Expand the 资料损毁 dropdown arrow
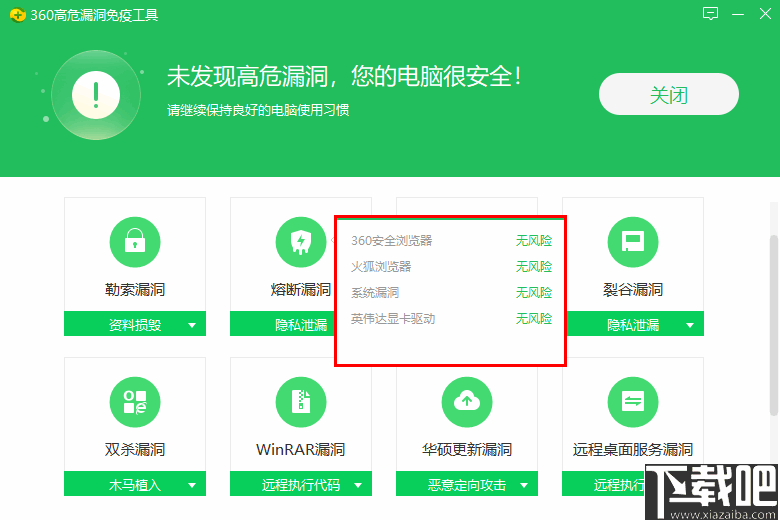The image size is (780, 520). pyautogui.click(x=192, y=325)
